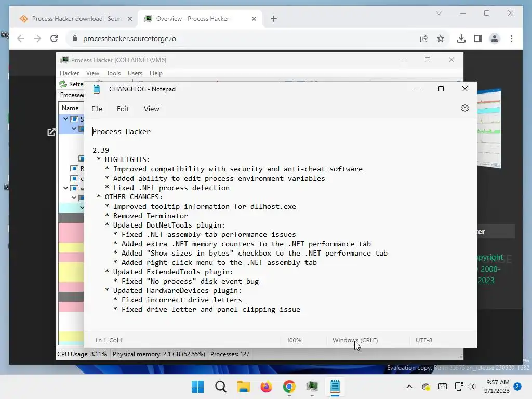Click the Name column header
Screen dimensions: 532x399
tap(70, 108)
